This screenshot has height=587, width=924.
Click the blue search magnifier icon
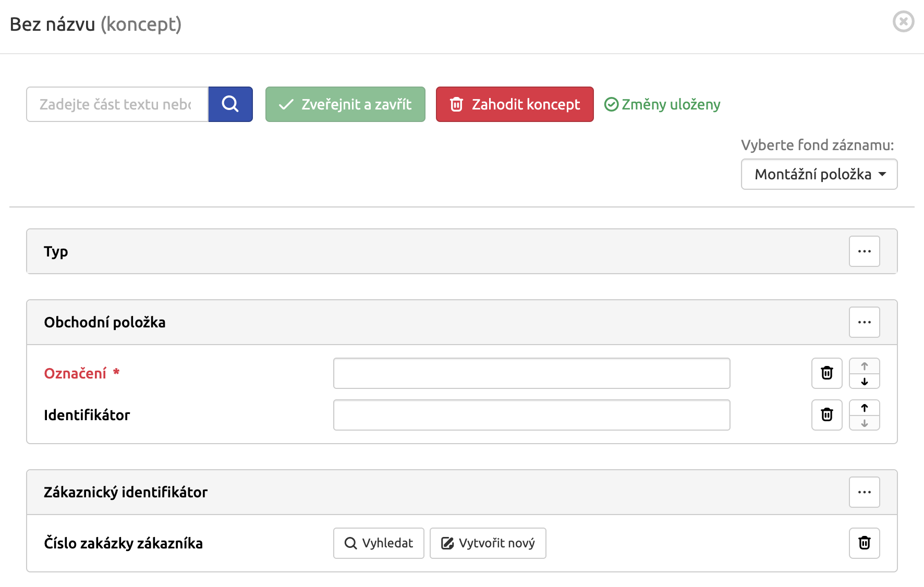coord(230,104)
